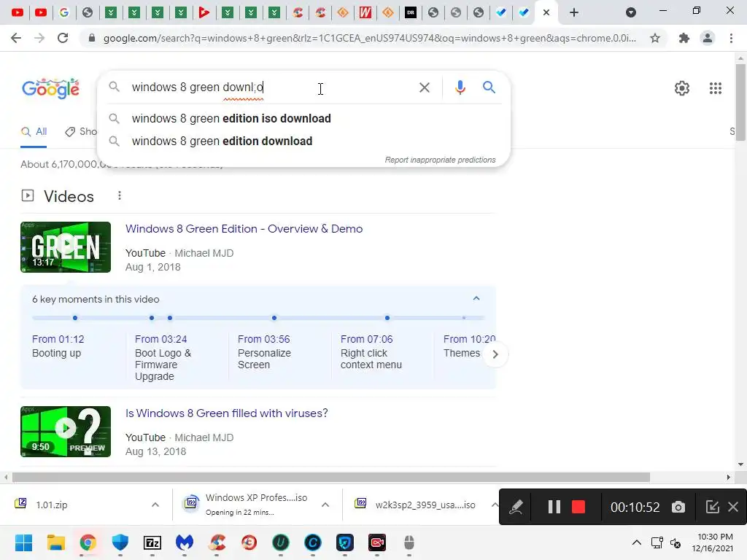Close the current active tab

coord(546,12)
